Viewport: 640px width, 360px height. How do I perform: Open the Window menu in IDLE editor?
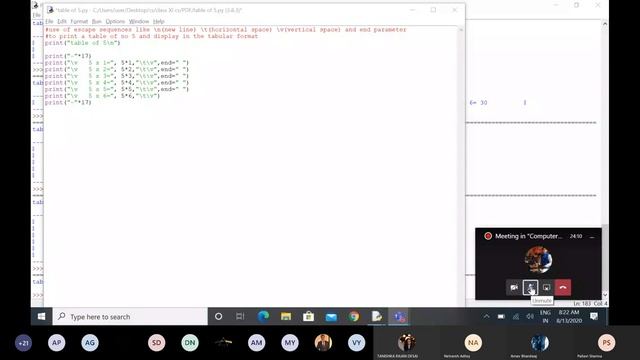[x=139, y=21]
